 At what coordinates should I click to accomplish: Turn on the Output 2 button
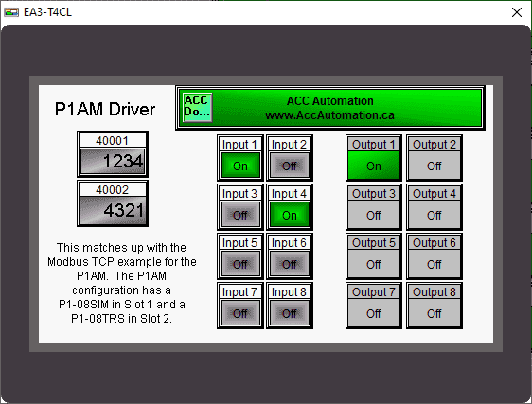(x=434, y=158)
